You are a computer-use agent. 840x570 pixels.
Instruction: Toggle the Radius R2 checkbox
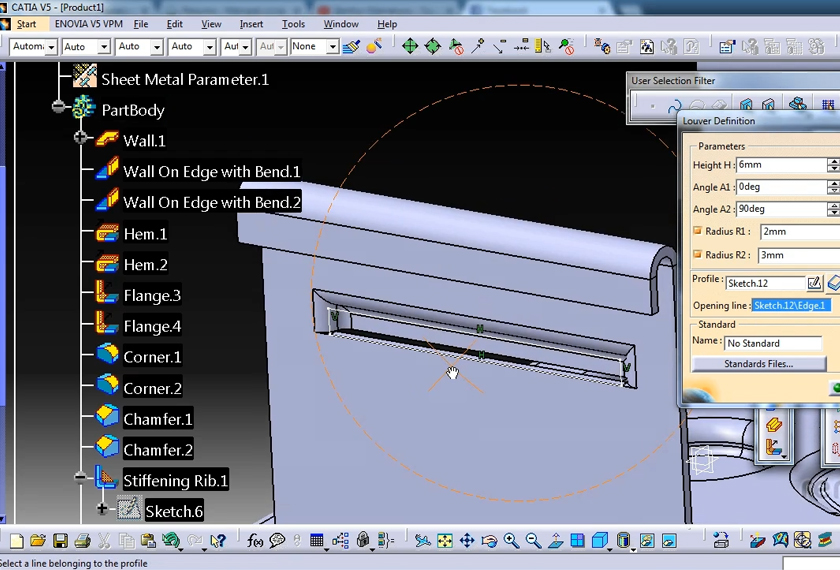pos(698,255)
